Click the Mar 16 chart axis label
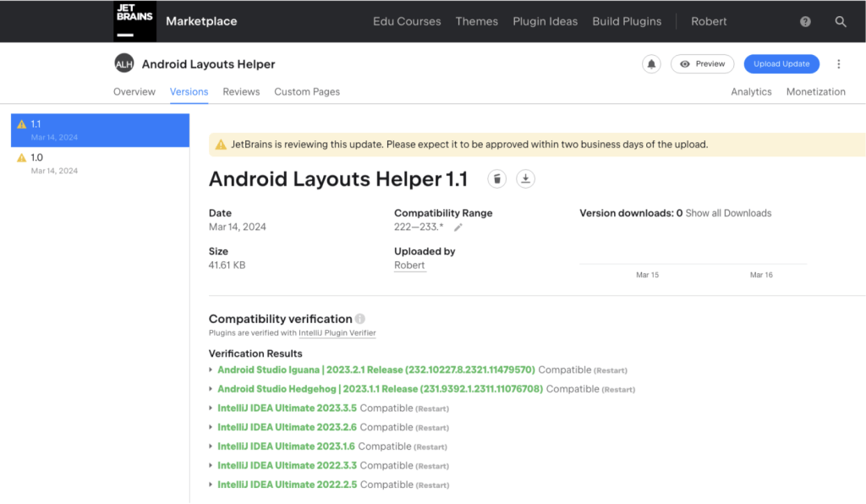This screenshot has width=866, height=504. point(761,275)
